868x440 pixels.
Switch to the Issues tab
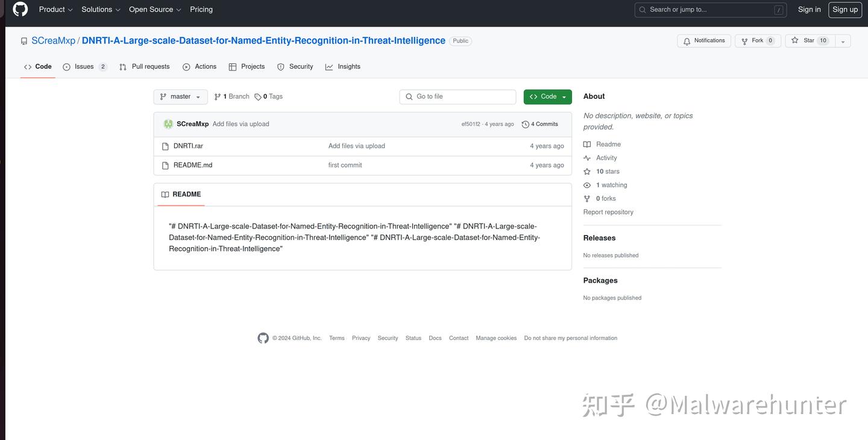pos(84,67)
